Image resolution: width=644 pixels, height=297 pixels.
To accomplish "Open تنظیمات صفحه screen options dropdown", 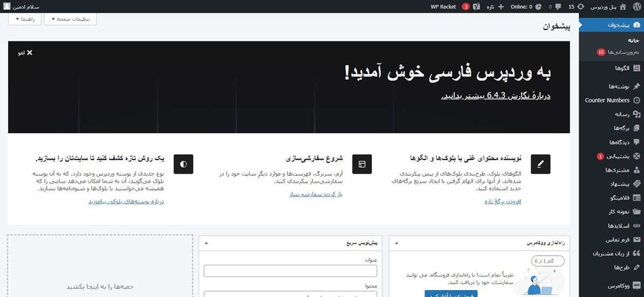I will click(x=70, y=19).
